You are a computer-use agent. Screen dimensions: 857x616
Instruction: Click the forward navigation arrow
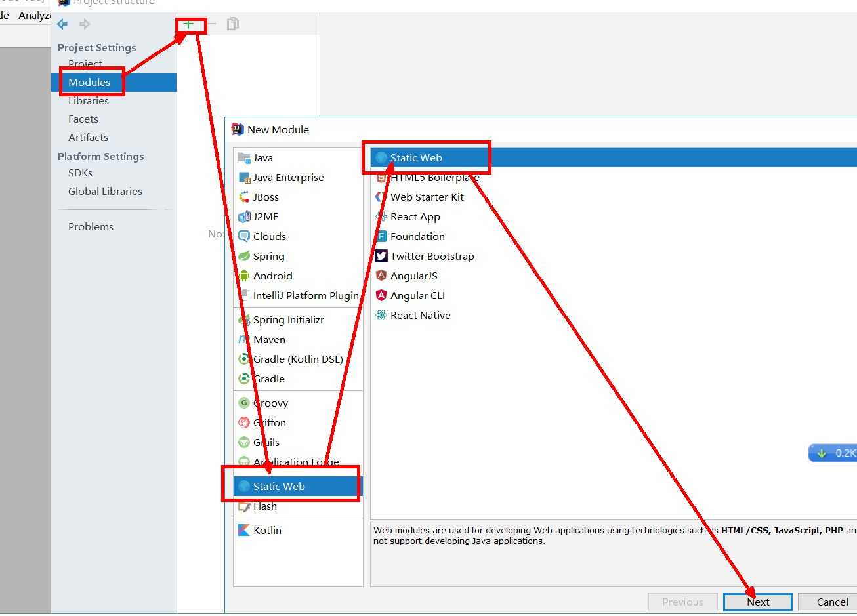pos(85,24)
